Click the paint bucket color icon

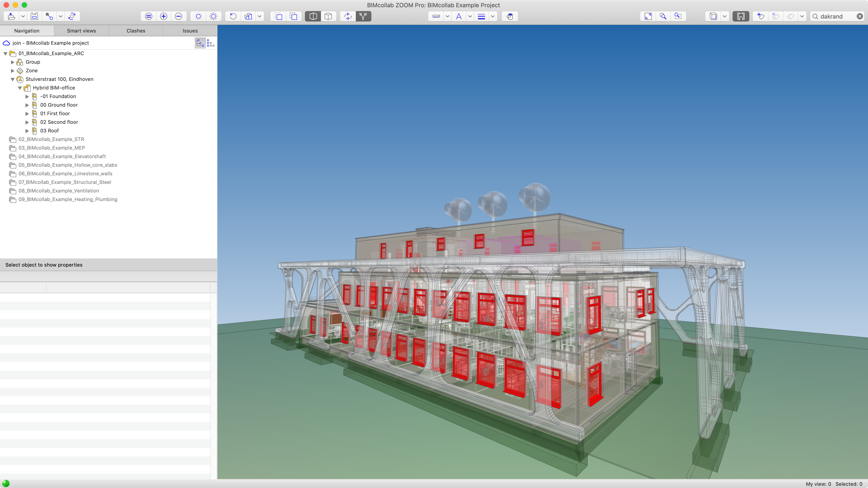point(510,16)
